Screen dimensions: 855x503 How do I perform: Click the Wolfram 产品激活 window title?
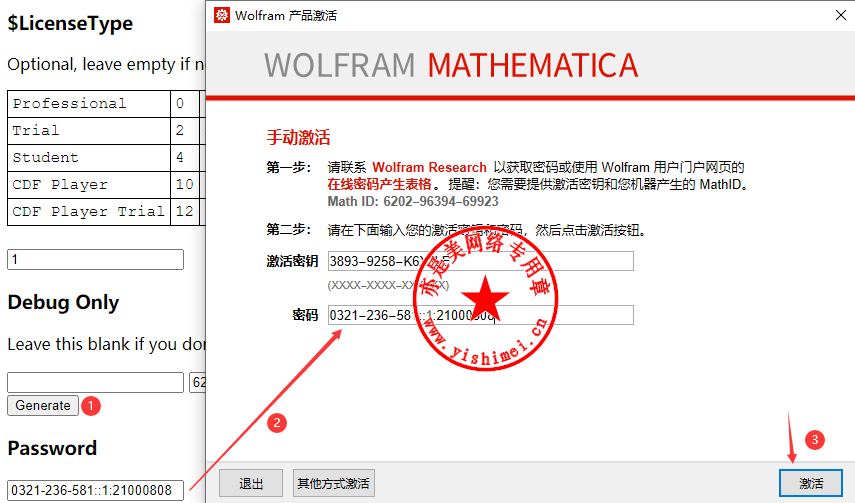coord(286,15)
